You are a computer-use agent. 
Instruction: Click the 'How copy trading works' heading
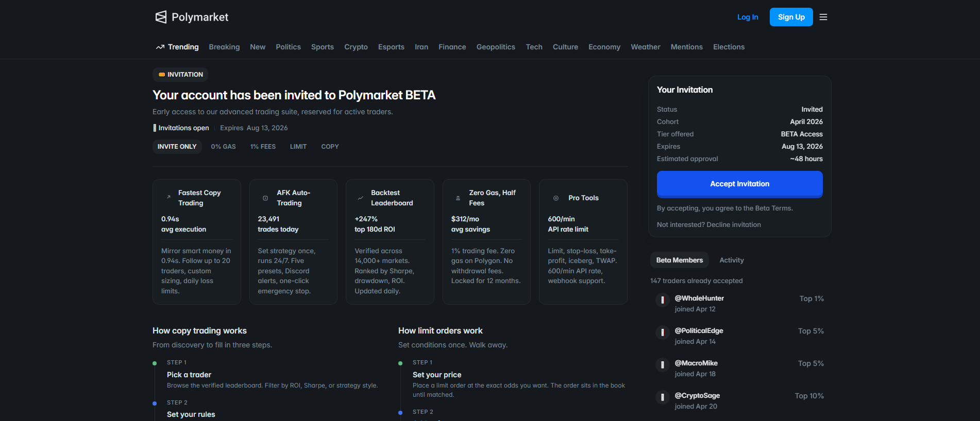pos(199,331)
